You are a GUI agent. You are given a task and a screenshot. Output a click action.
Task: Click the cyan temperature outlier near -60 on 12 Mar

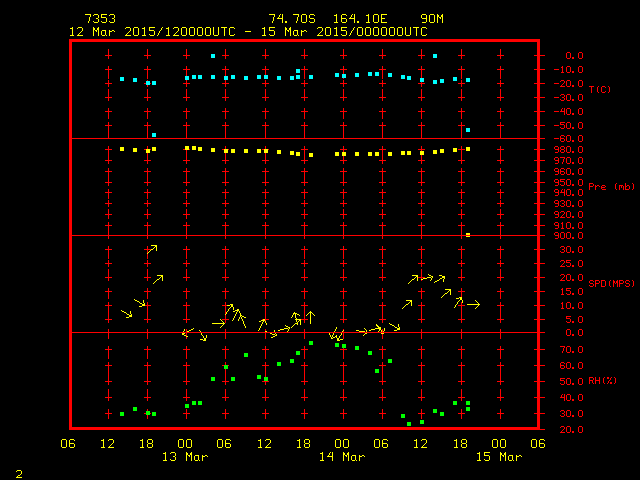coord(154,135)
